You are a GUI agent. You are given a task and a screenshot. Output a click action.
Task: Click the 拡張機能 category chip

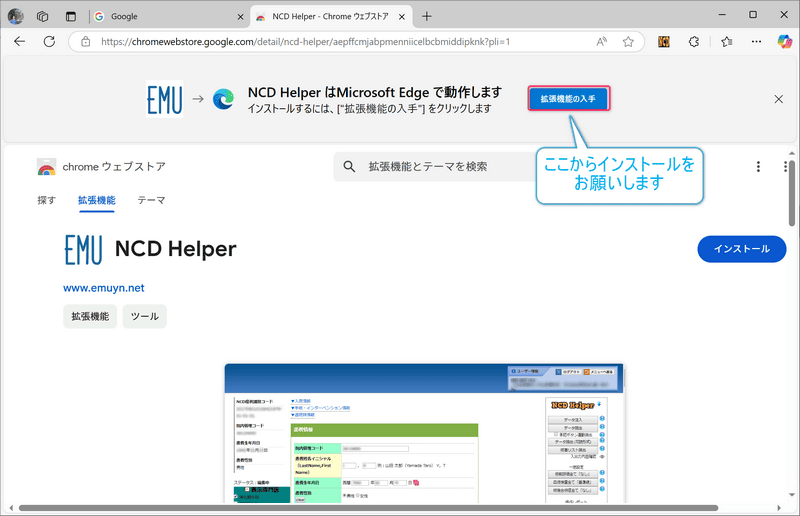click(x=90, y=316)
